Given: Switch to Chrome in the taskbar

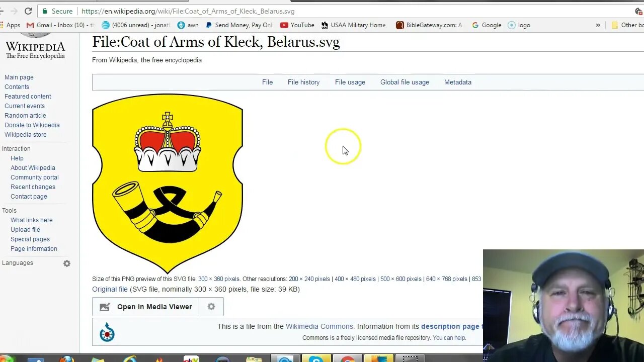Looking at the screenshot, I should (x=347, y=359).
